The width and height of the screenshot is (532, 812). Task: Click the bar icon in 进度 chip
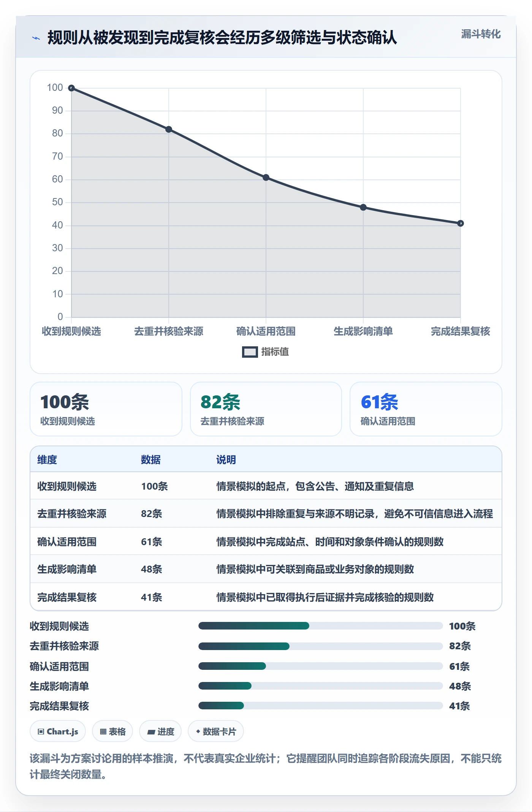151,732
